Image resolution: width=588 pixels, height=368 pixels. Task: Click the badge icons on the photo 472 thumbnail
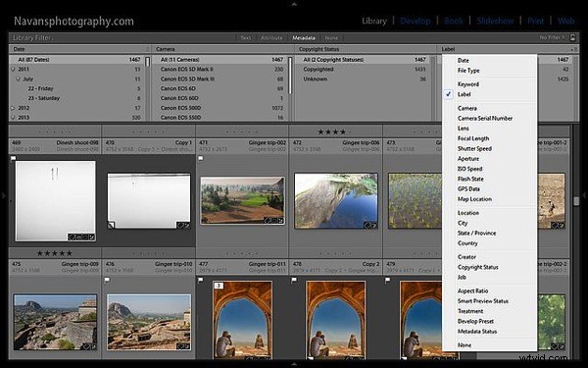pos(370,226)
